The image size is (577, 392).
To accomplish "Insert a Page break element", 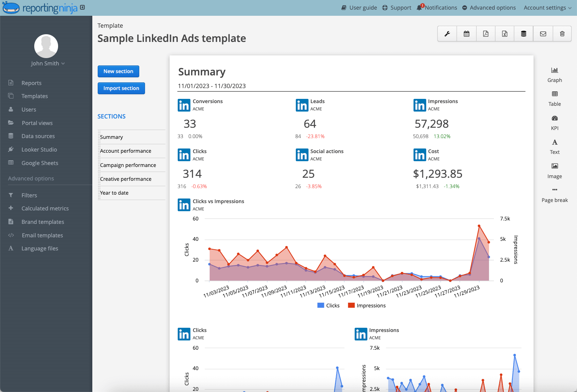I will [x=554, y=194].
